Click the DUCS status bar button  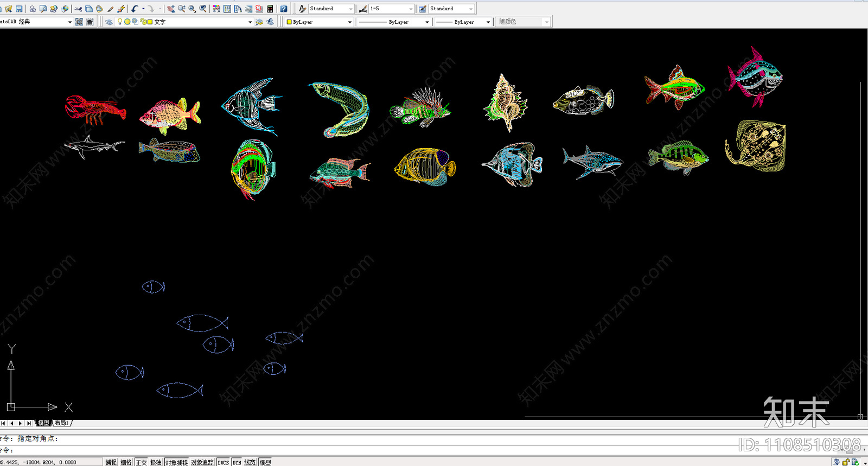tap(223, 462)
